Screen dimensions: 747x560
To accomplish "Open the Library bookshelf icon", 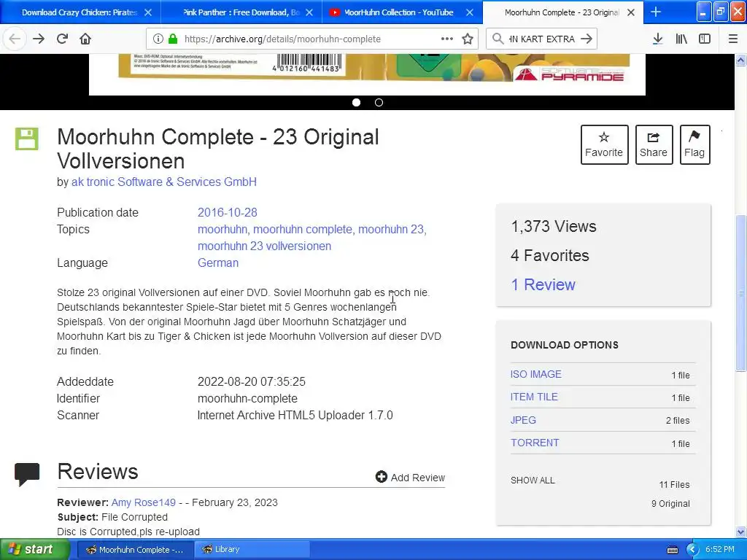I will click(681, 39).
